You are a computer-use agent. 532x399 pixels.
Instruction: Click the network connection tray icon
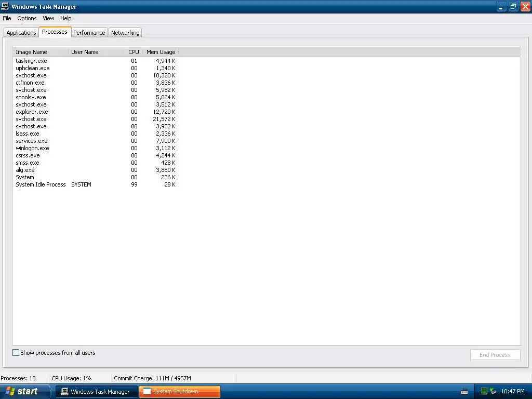click(x=494, y=391)
